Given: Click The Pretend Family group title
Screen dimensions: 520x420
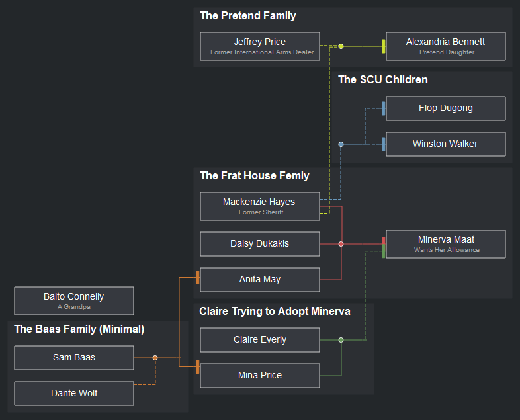Looking at the screenshot, I should pos(248,16).
